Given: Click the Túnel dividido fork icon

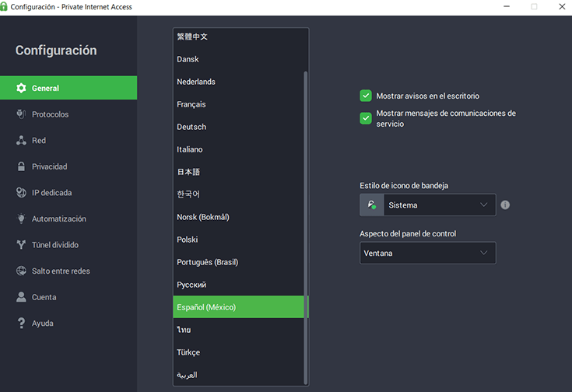Looking at the screenshot, I should [21, 245].
